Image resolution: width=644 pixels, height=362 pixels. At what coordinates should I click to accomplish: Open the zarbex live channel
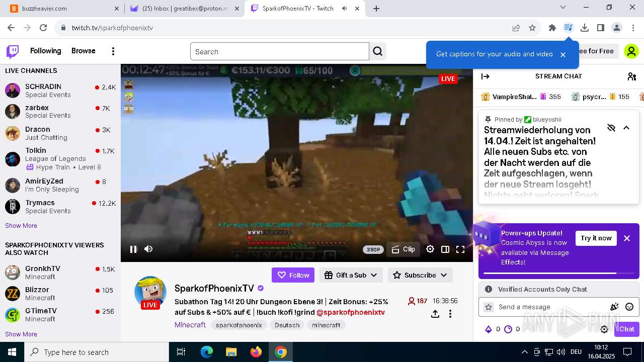pos(60,111)
